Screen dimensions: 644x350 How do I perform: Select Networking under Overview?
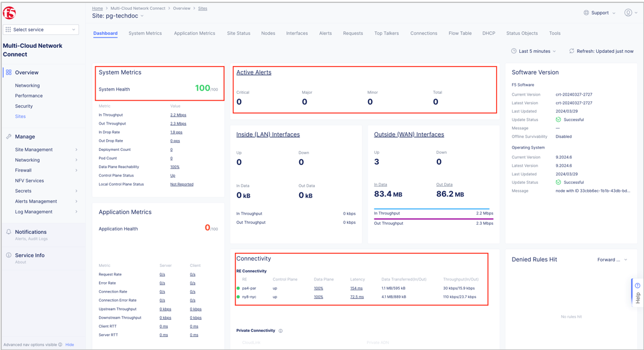(27, 85)
